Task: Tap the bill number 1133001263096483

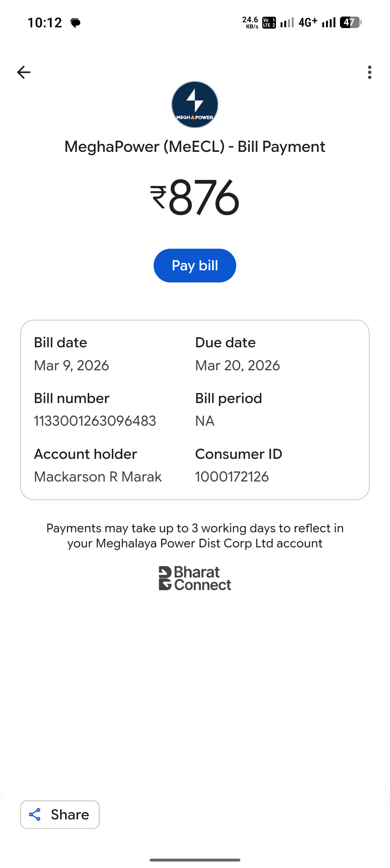Action: pos(95,421)
